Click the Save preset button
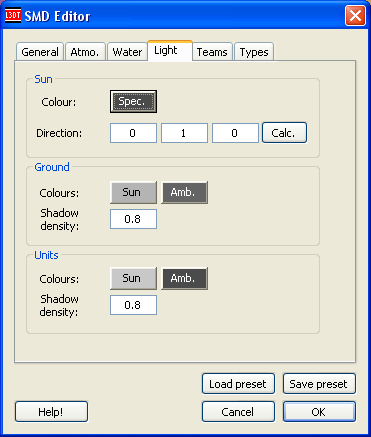The width and height of the screenshot is (371, 437). (319, 384)
